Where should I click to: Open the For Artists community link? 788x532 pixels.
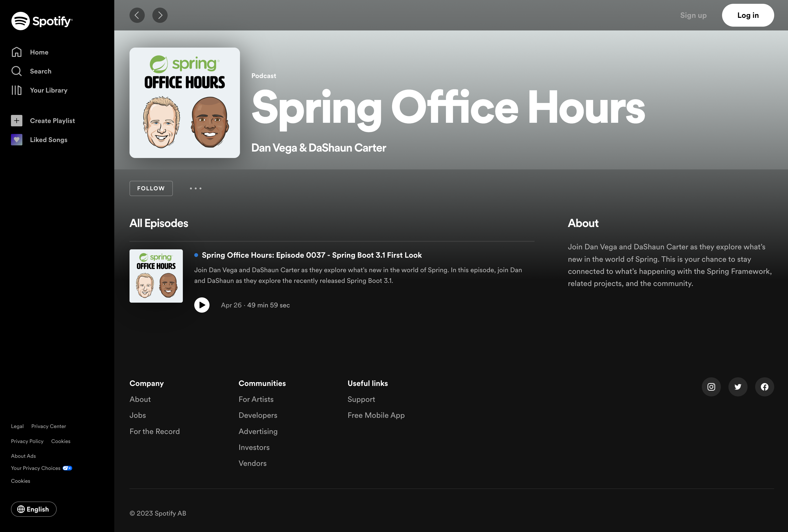tap(256, 399)
